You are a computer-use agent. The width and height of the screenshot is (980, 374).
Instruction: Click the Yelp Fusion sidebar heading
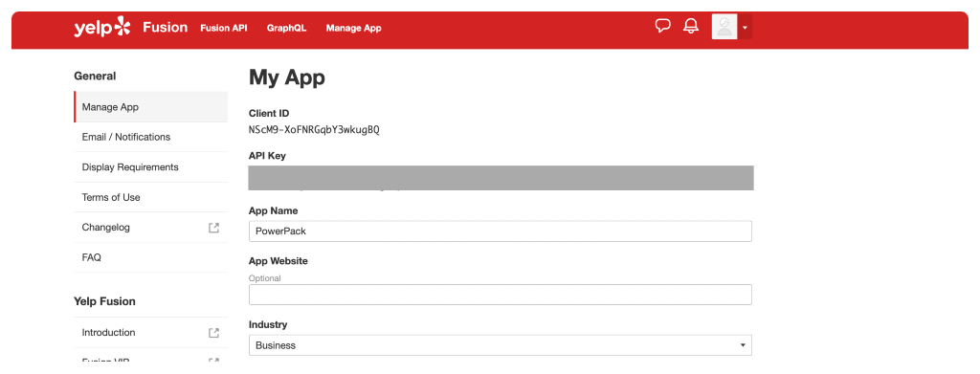pyautogui.click(x=104, y=301)
